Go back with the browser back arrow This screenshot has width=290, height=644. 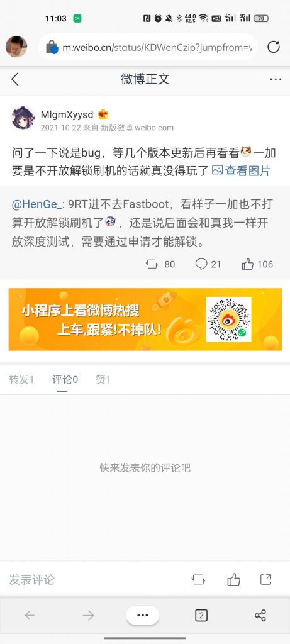30,615
